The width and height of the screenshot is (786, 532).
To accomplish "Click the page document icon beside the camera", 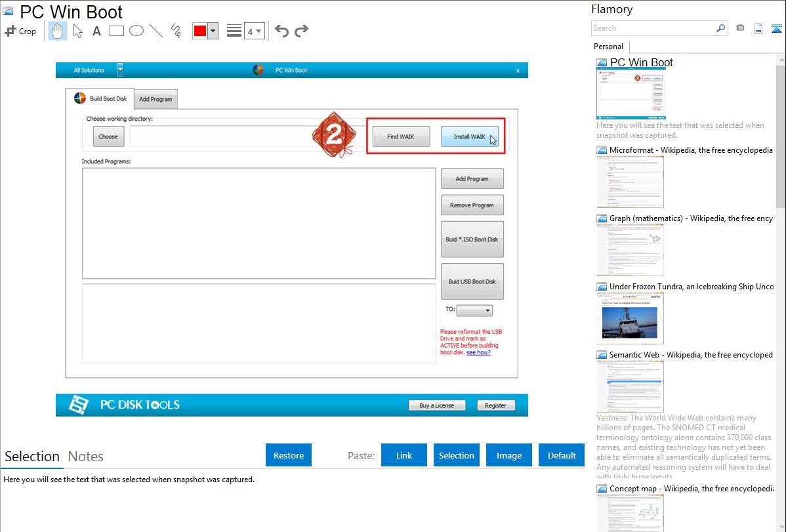I will (758, 28).
